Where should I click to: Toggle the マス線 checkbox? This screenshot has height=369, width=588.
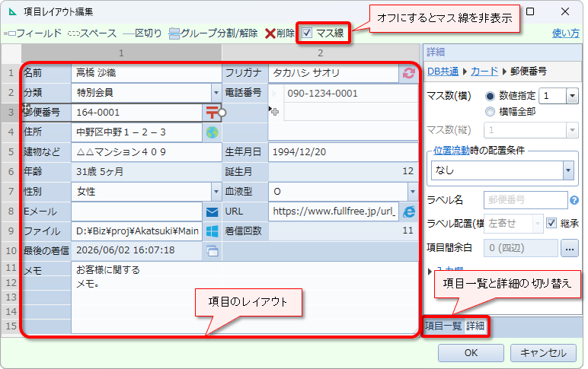pos(307,33)
